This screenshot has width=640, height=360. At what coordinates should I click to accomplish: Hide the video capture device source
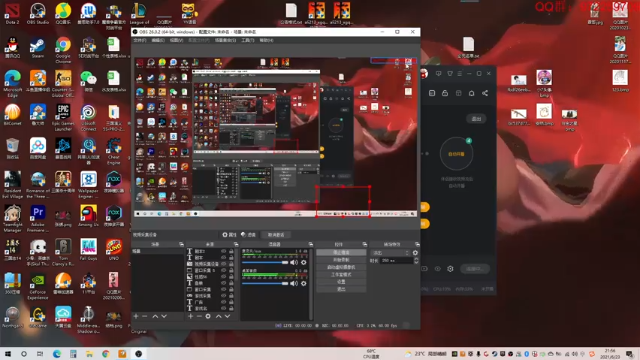click(x=223, y=264)
